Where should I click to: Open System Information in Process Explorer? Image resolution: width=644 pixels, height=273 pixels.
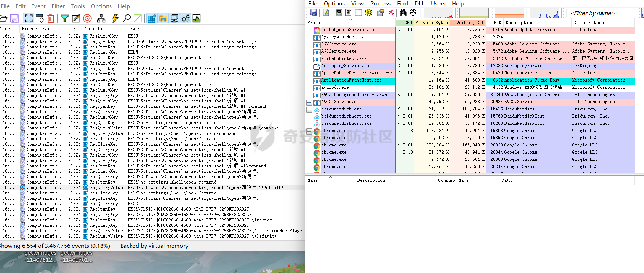tap(339, 13)
